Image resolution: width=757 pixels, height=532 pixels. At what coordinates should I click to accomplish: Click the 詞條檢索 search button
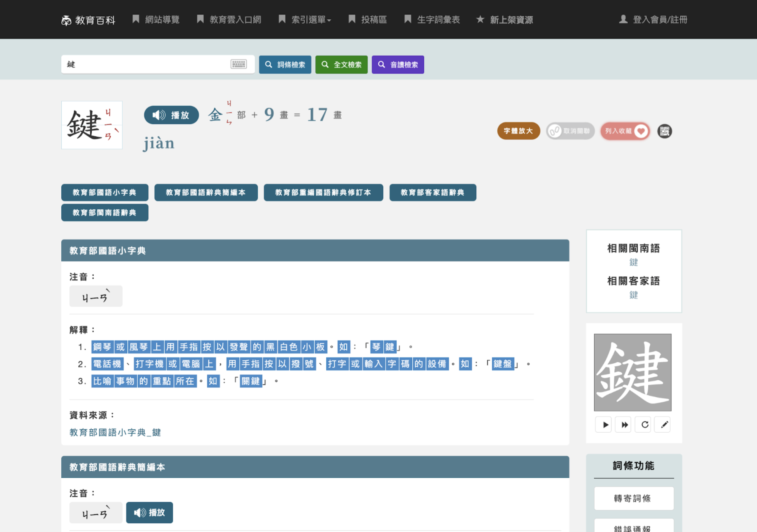click(x=285, y=65)
